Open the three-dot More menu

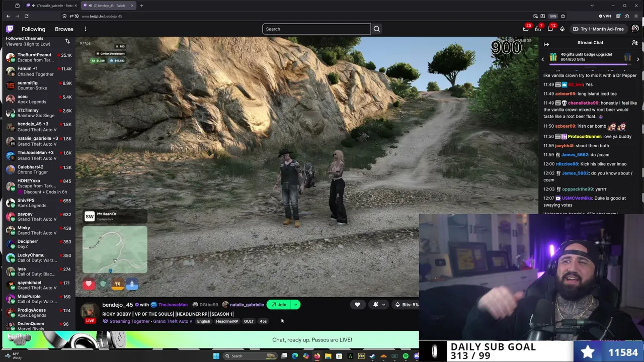(86, 29)
